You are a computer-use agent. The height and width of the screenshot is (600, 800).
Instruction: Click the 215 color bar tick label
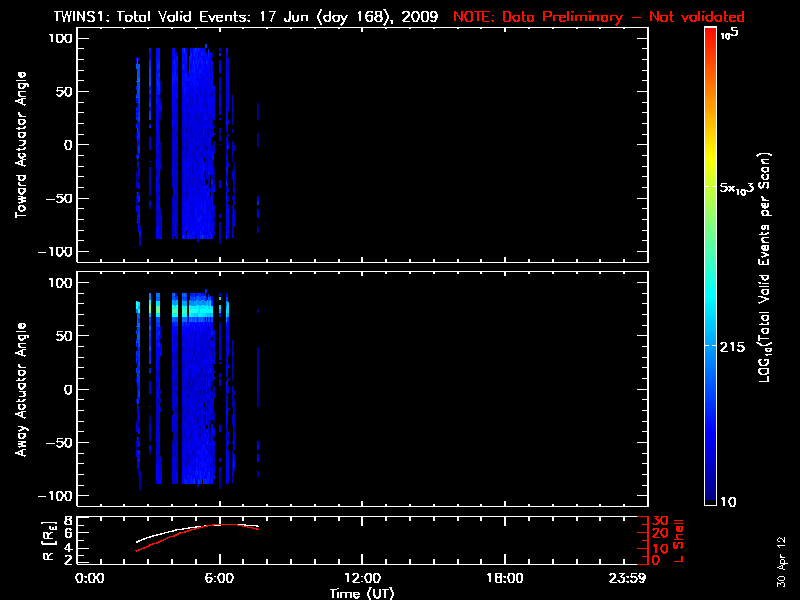point(735,345)
